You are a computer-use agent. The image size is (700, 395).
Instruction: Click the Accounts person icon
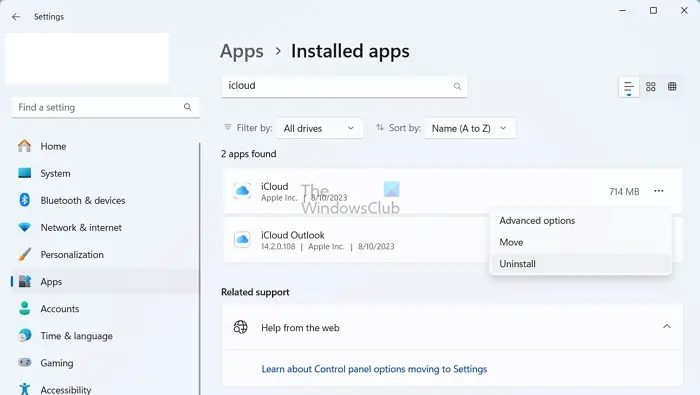[x=25, y=308]
